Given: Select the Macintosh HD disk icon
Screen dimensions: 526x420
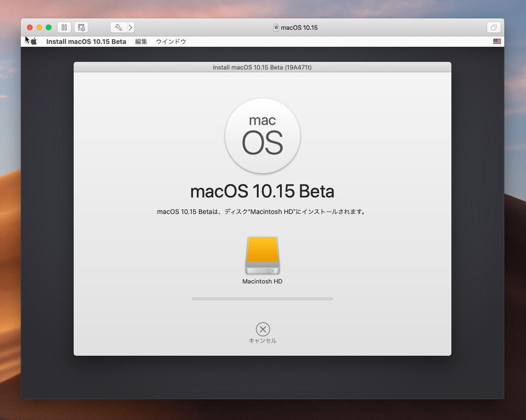Looking at the screenshot, I should click(263, 256).
